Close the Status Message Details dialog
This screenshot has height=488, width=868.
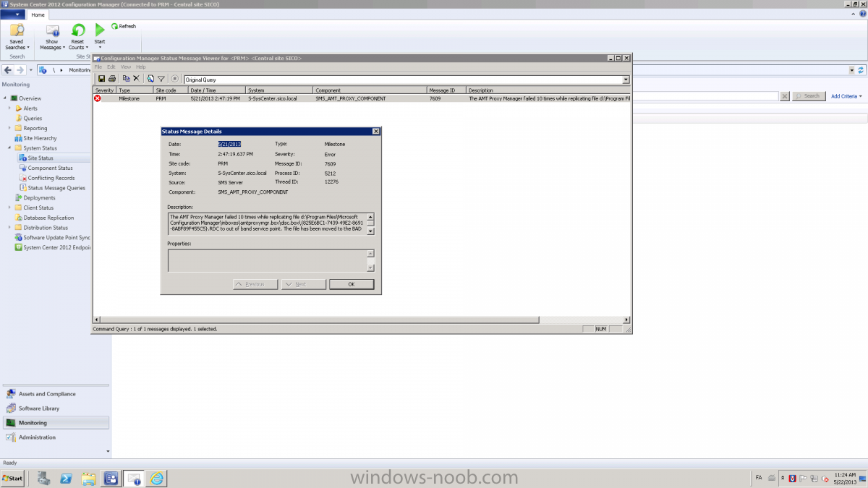tap(375, 132)
